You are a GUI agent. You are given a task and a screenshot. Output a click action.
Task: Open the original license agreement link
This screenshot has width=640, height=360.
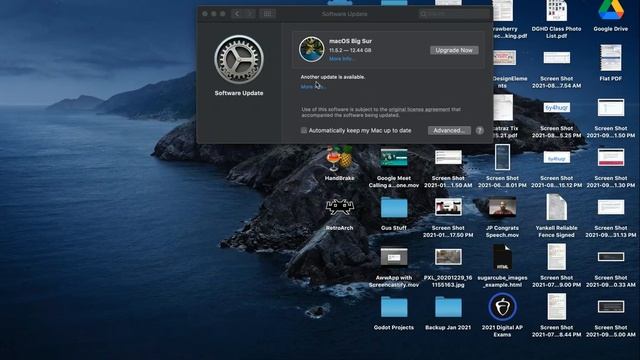pos(419,109)
